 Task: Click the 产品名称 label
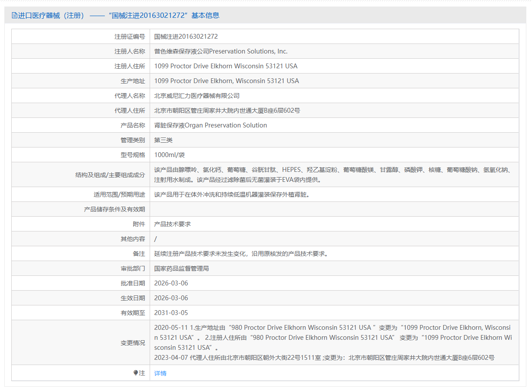pyautogui.click(x=133, y=125)
